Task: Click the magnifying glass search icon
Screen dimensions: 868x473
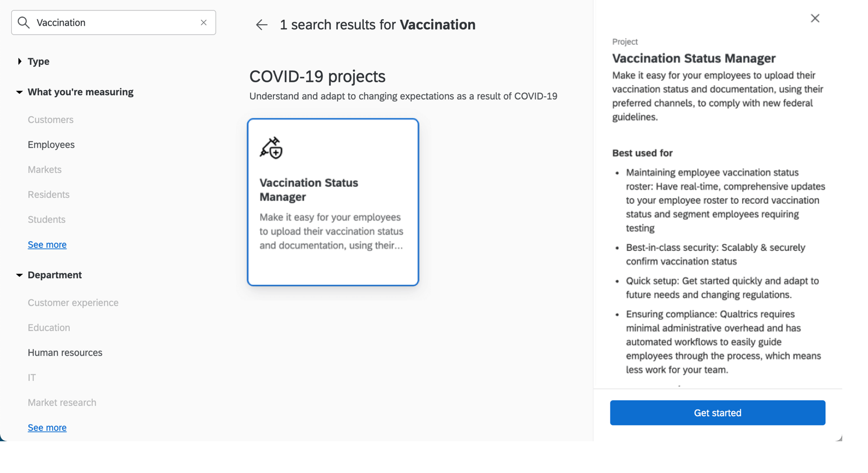Action: pyautogui.click(x=23, y=22)
